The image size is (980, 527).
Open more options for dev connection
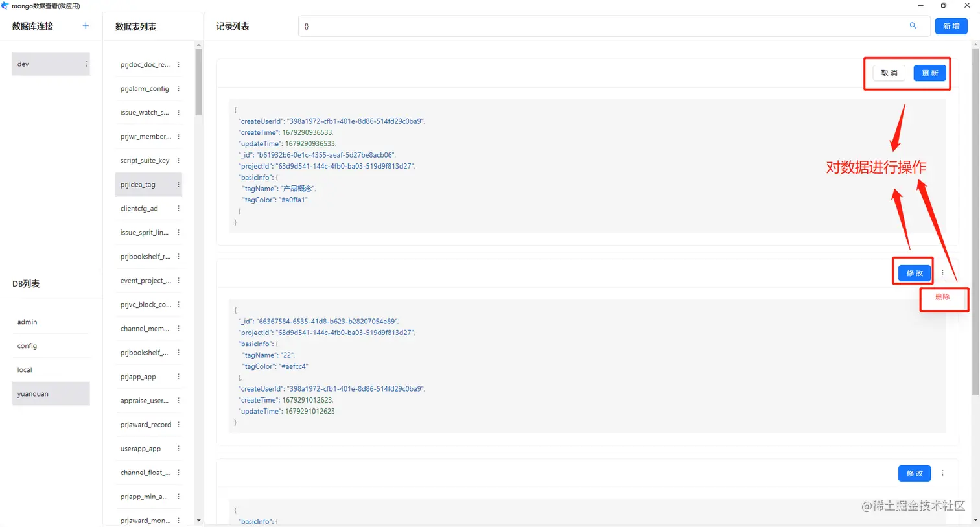86,64
